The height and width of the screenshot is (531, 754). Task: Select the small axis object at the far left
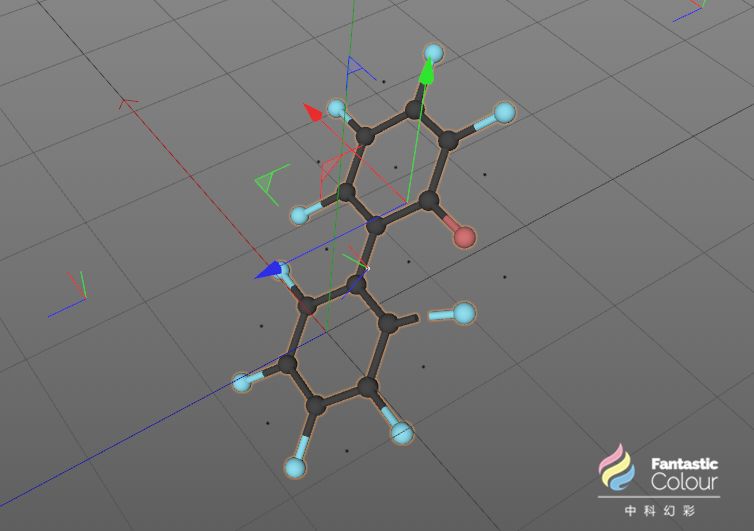coord(68,294)
